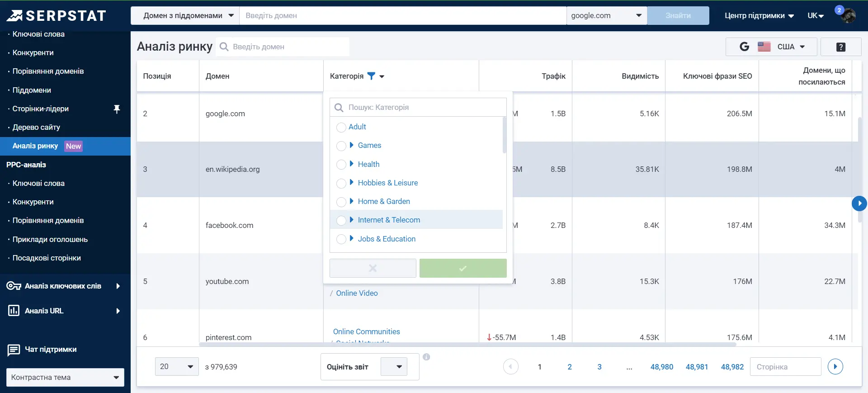Select the Internet & Telecom radio button
The height and width of the screenshot is (393, 868).
click(341, 221)
